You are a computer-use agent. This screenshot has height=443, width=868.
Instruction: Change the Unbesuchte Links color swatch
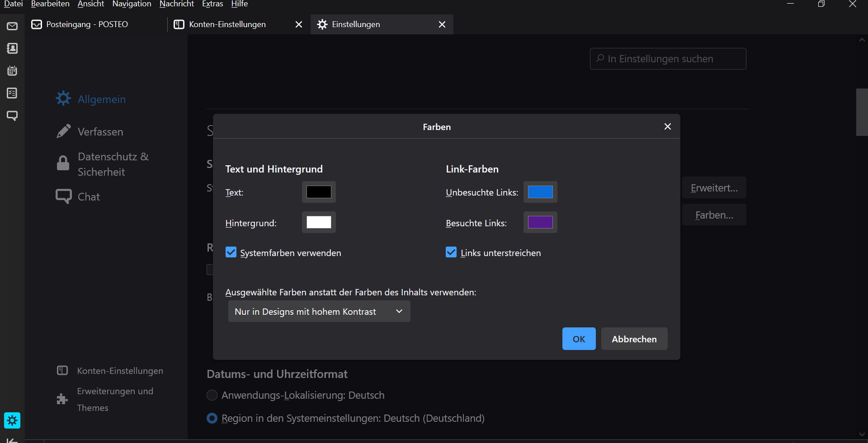click(540, 192)
